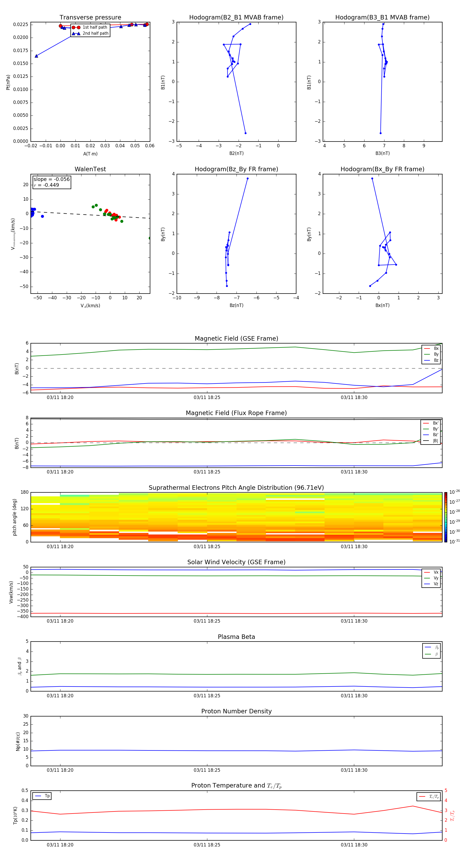Select the 'Hodogram(Bz_By FR frame)' title
This screenshot has width=473, height=868.
coord(236,169)
